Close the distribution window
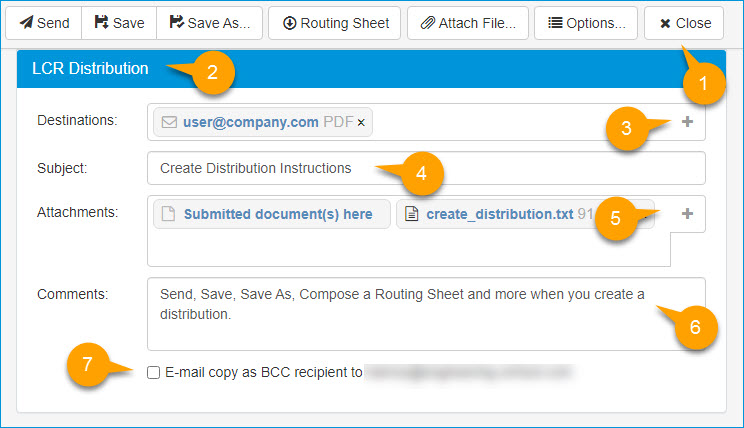 [x=685, y=23]
